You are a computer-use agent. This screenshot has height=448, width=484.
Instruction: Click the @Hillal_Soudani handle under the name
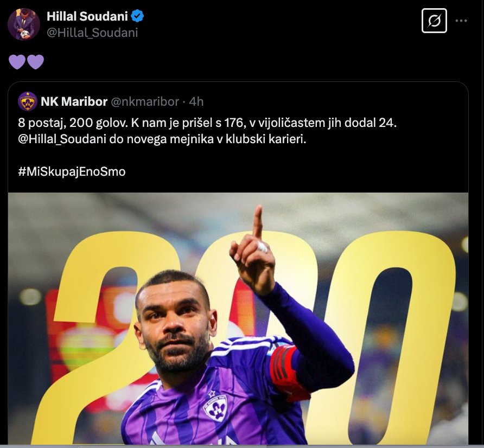pos(92,33)
